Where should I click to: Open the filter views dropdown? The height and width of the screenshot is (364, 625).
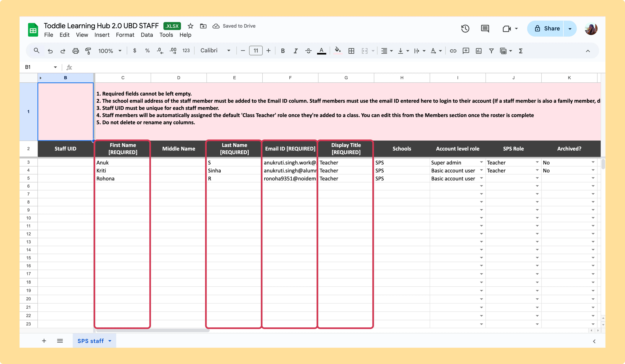(506, 51)
